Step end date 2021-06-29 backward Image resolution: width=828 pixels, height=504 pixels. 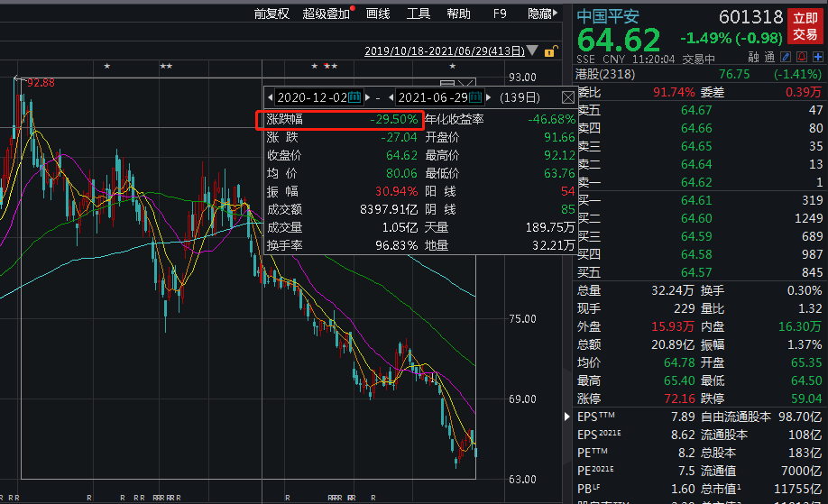pos(391,97)
